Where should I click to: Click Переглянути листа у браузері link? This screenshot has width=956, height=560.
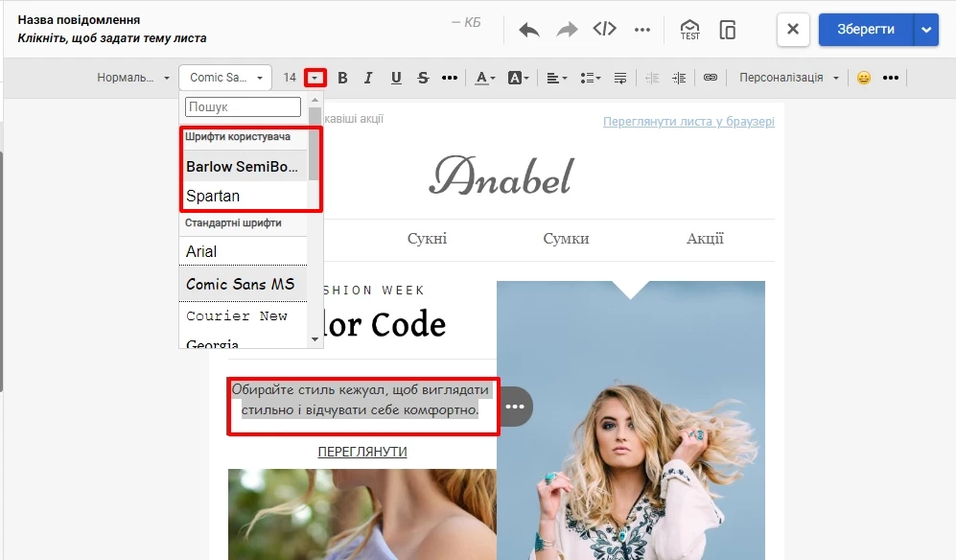pos(688,122)
